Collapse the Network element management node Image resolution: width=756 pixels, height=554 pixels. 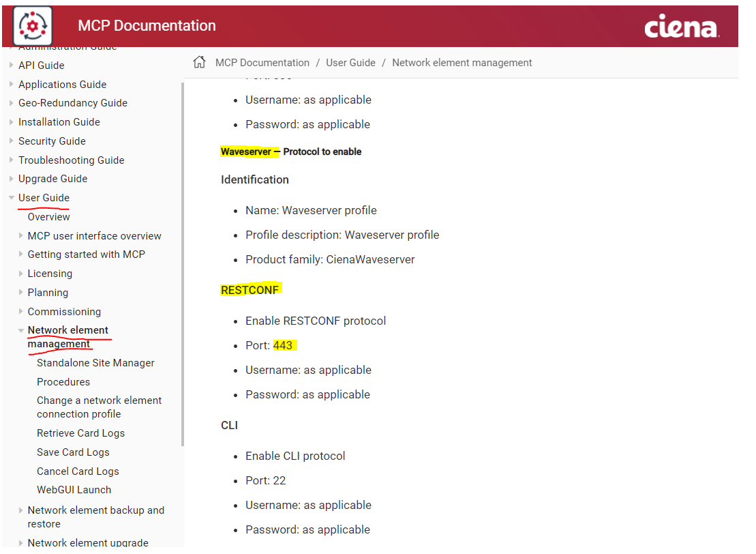click(x=20, y=330)
